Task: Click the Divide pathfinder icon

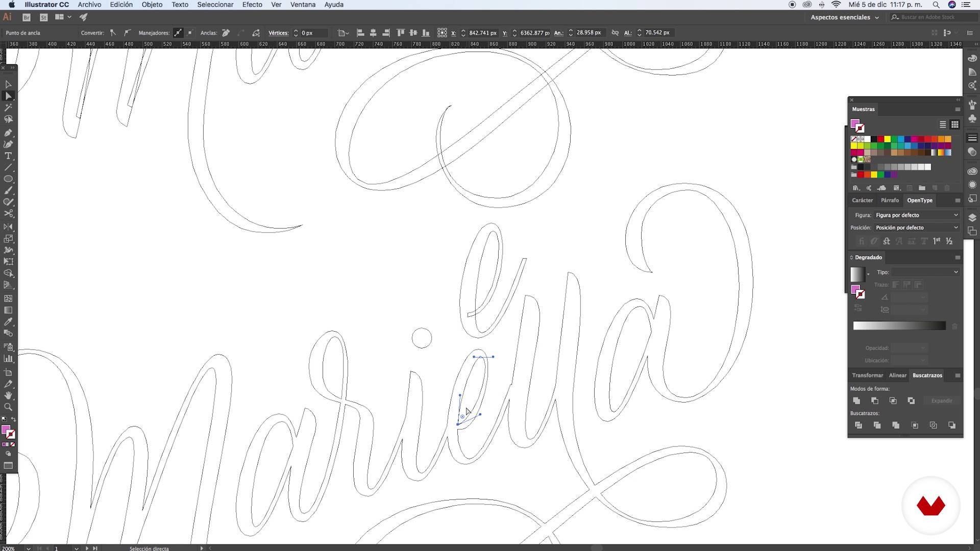Action: click(859, 425)
